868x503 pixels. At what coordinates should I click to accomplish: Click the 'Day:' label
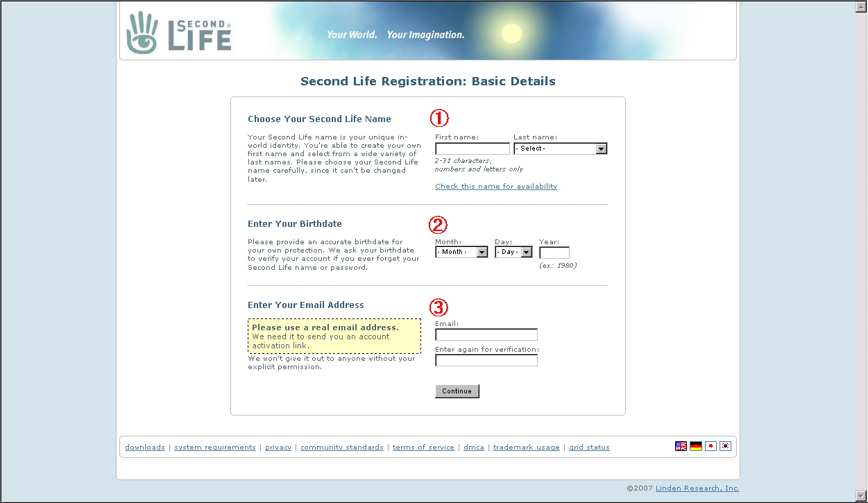tap(503, 242)
